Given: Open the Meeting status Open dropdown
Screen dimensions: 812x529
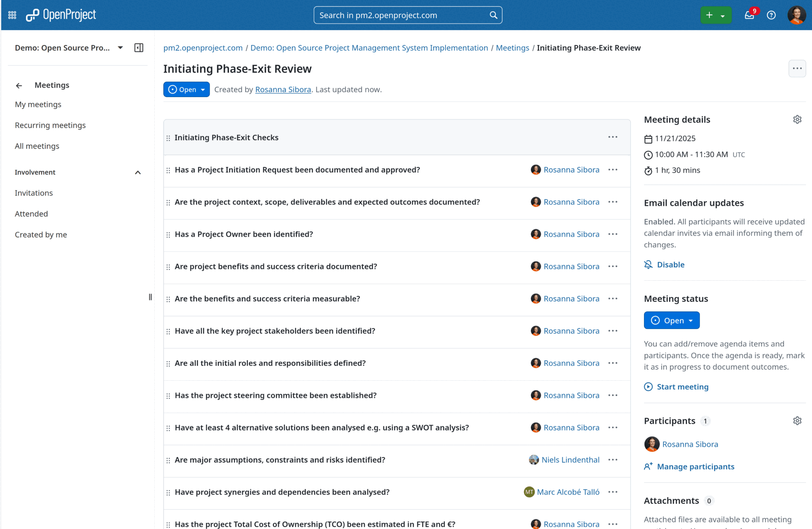Looking at the screenshot, I should tap(671, 320).
